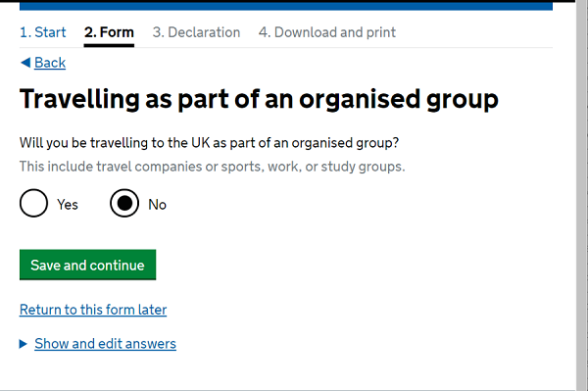Select the Yes radio button
Viewport: 588px width, 391px height.
coord(33,203)
